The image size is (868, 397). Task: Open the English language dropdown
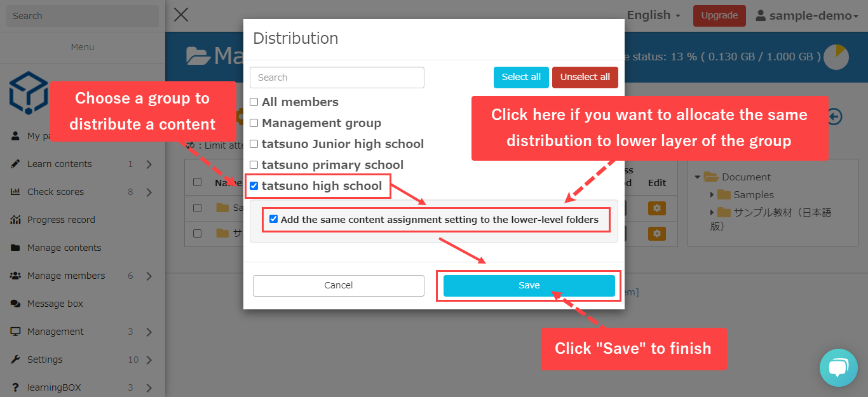click(653, 15)
